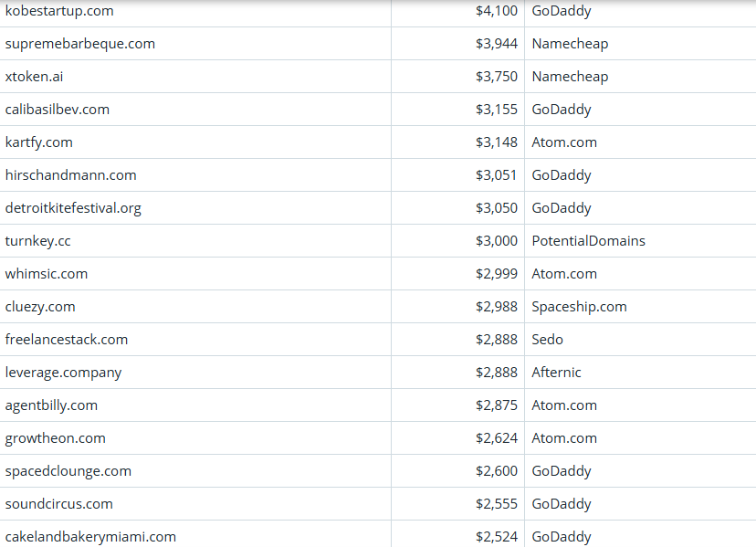Screen dimensions: 756x547
Task: Select the $4,100 price cell
Action: 496,11
